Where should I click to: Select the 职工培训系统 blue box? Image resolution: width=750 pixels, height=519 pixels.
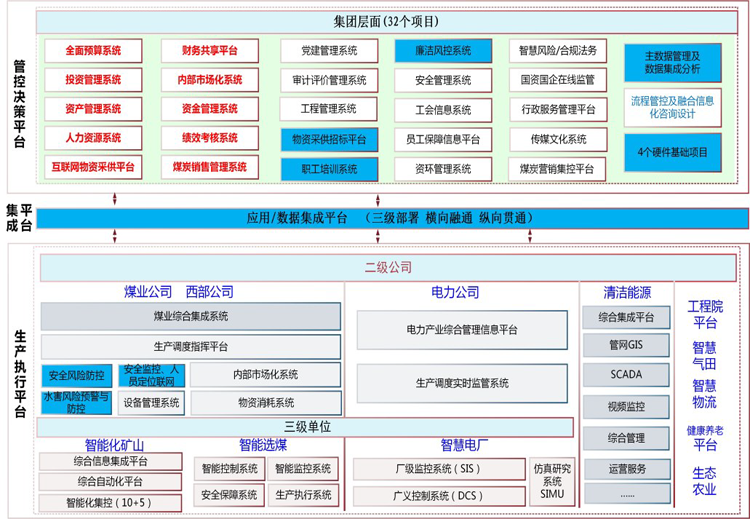pos(328,169)
